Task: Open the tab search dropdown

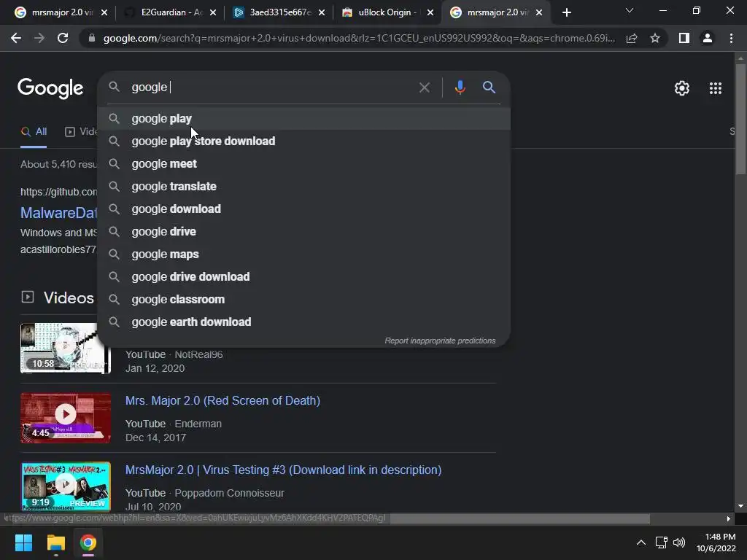Action: [x=630, y=10]
